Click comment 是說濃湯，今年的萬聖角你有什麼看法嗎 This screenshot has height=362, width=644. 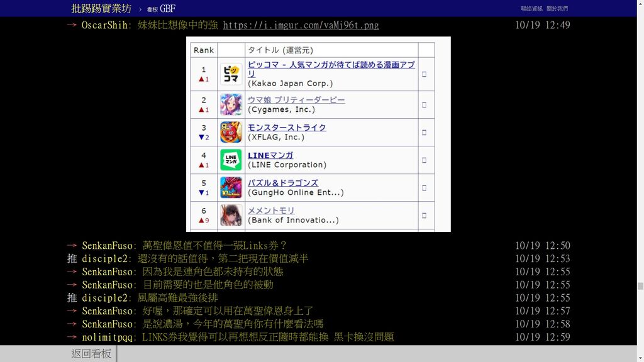coord(233,324)
